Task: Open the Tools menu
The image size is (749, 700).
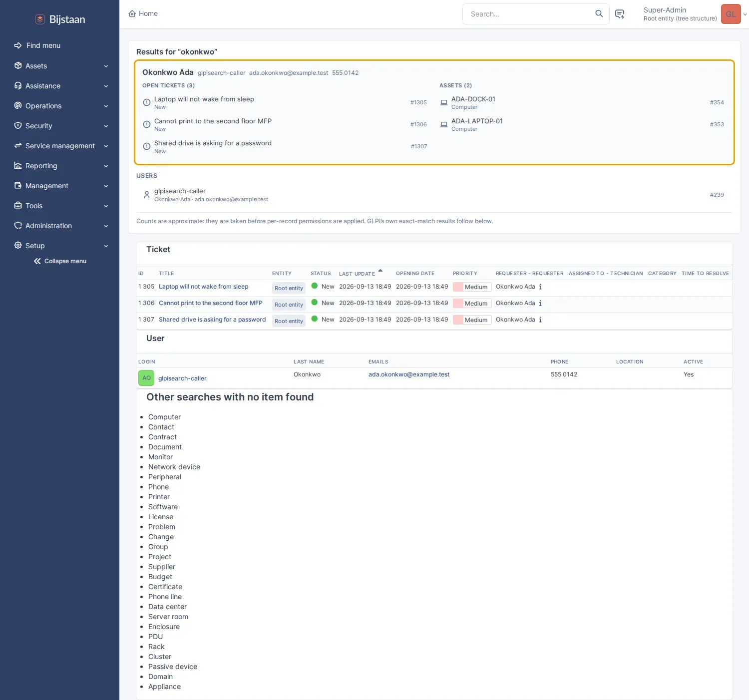Action: click(60, 206)
